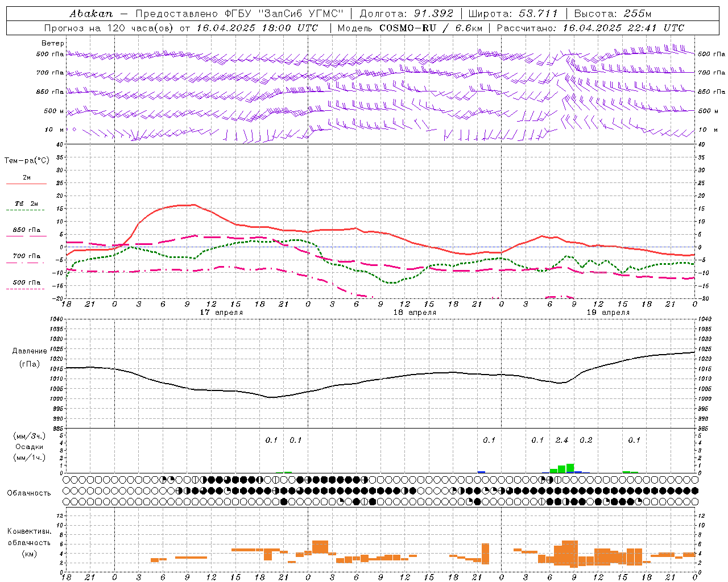Click the "(мм/1ч.)" precipitation unit label
The image size is (728, 582).
pos(30,458)
